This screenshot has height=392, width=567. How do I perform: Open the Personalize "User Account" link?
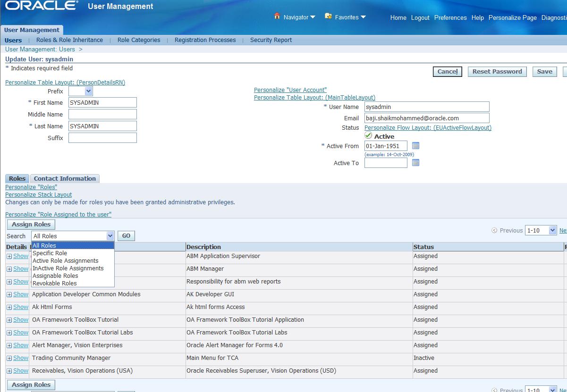[x=290, y=90]
